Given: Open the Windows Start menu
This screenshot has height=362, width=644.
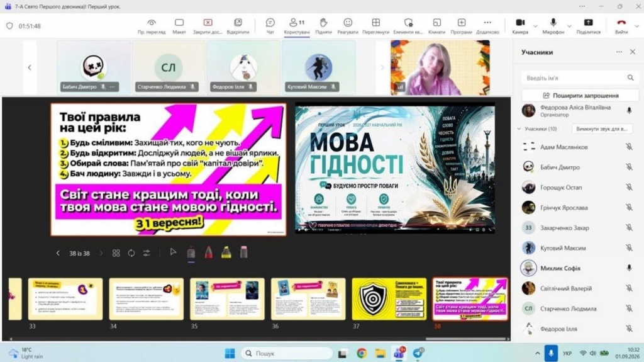Looking at the screenshot, I should click(230, 353).
